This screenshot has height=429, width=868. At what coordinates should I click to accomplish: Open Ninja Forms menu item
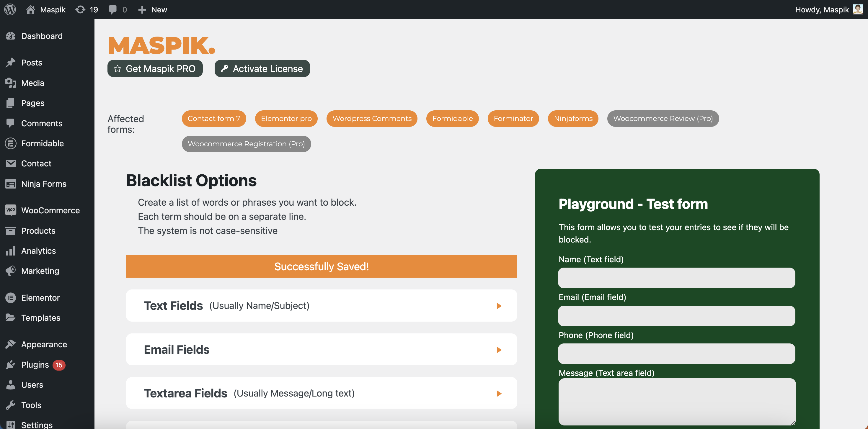pos(47,184)
